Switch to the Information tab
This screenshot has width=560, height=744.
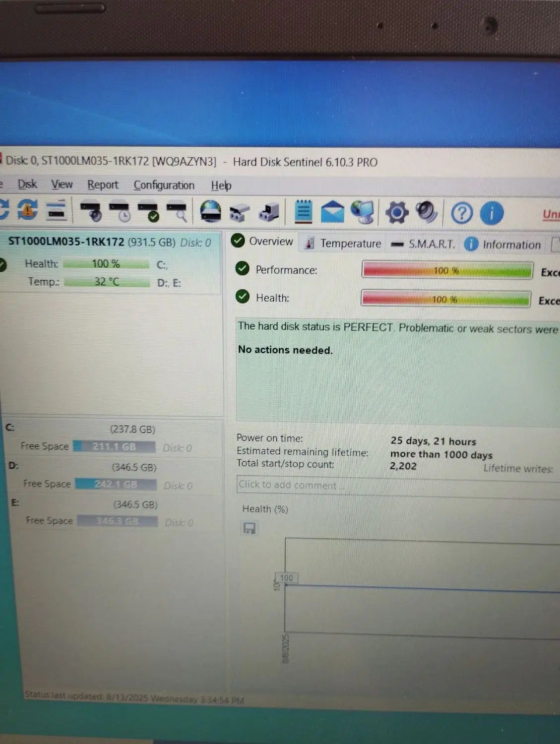[503, 245]
